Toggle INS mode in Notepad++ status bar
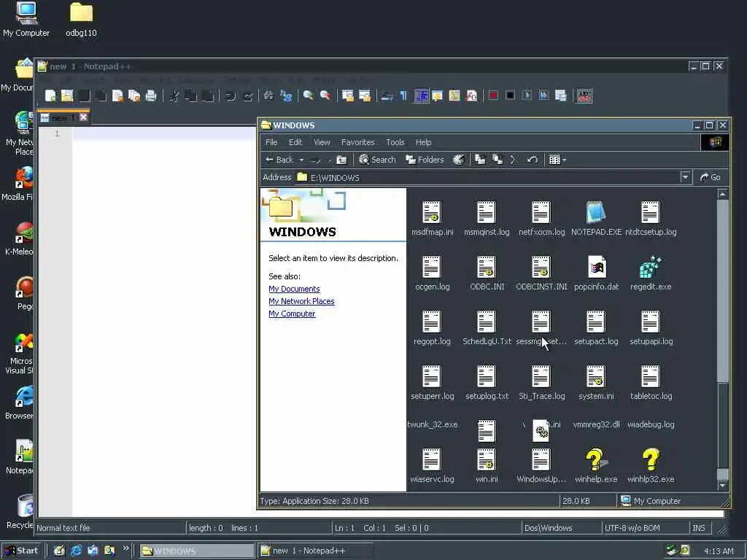 (x=699, y=528)
